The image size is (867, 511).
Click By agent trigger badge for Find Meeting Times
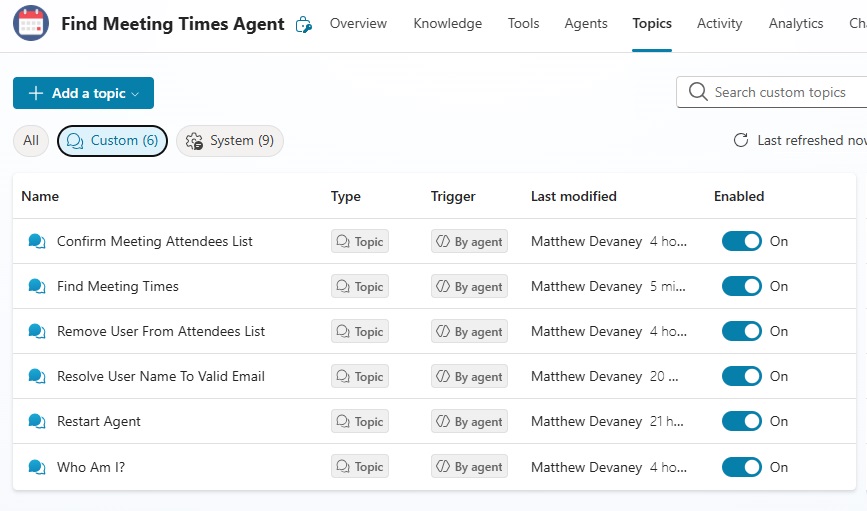pyautogui.click(x=469, y=286)
